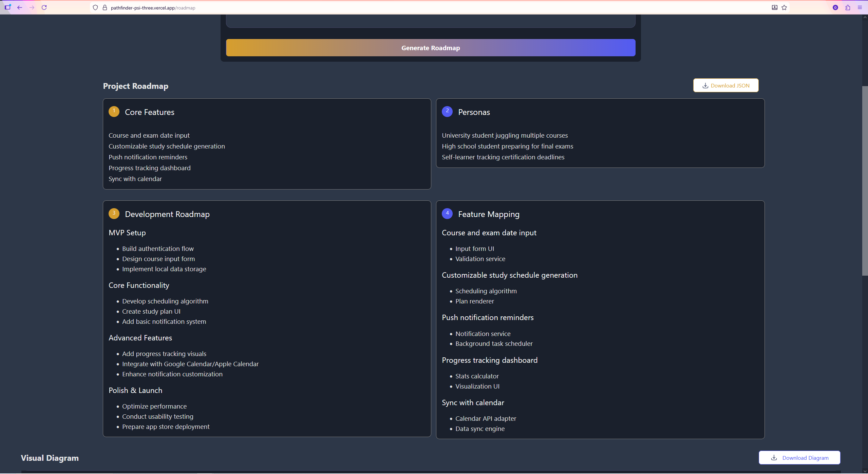Click the badge beside Feature Mapping heading
Viewport: 868px width, 474px height.
pos(447,213)
